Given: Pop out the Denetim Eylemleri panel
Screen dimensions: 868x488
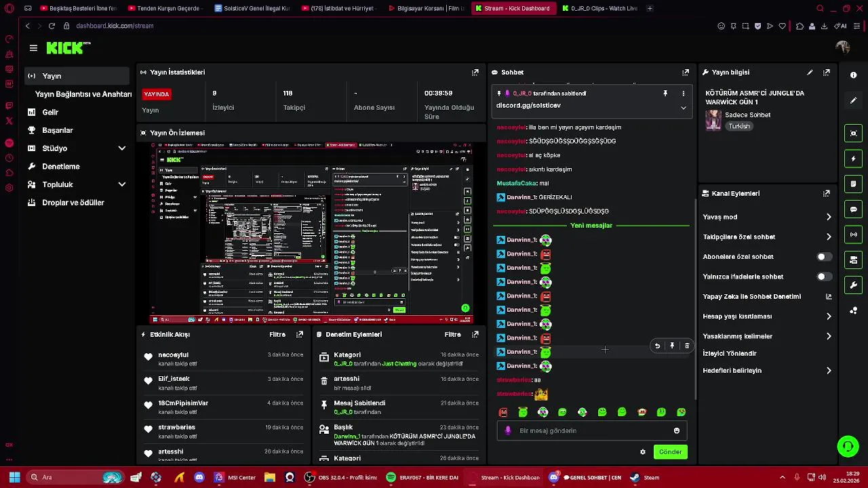Looking at the screenshot, I should pos(475,334).
